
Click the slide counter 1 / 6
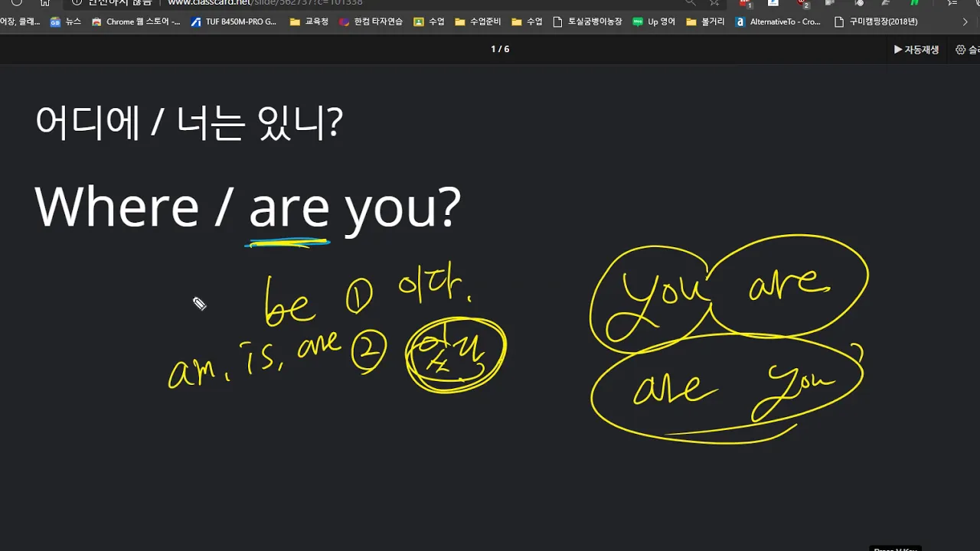(500, 49)
